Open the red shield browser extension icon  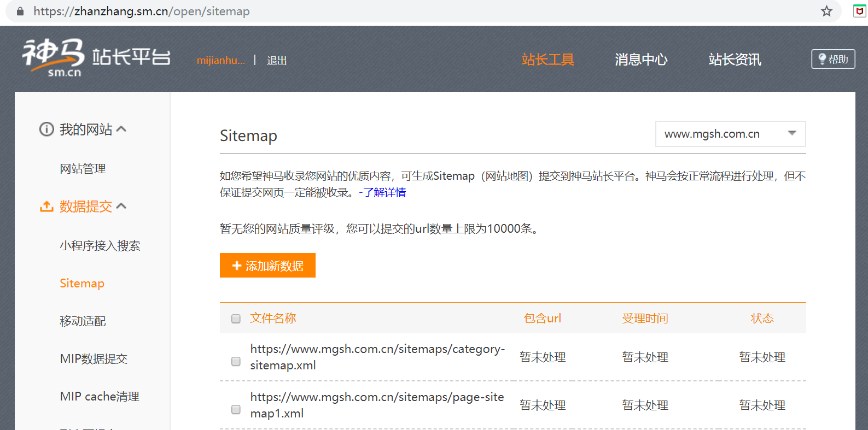tap(860, 11)
